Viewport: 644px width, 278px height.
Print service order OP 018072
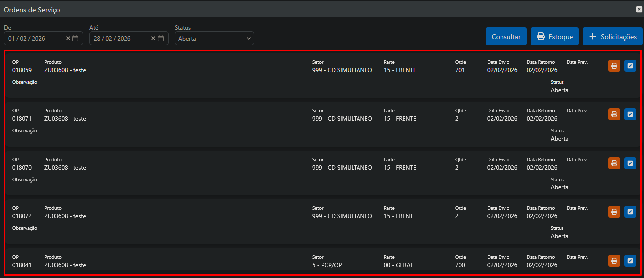point(614,212)
